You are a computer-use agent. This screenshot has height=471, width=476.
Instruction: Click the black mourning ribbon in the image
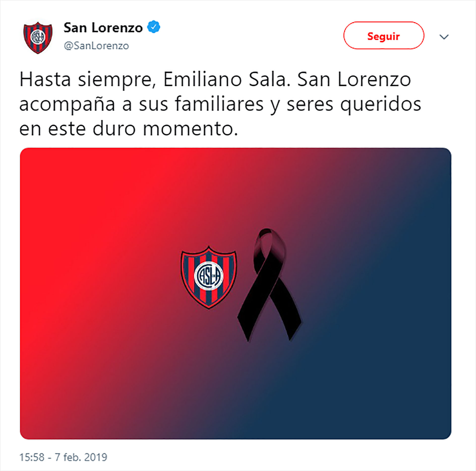tap(269, 285)
